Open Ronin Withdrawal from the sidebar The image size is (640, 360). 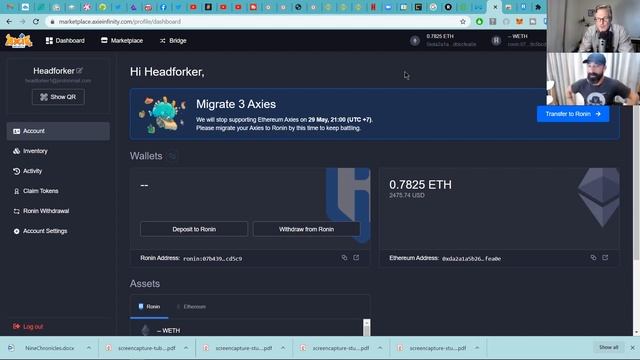58,211
